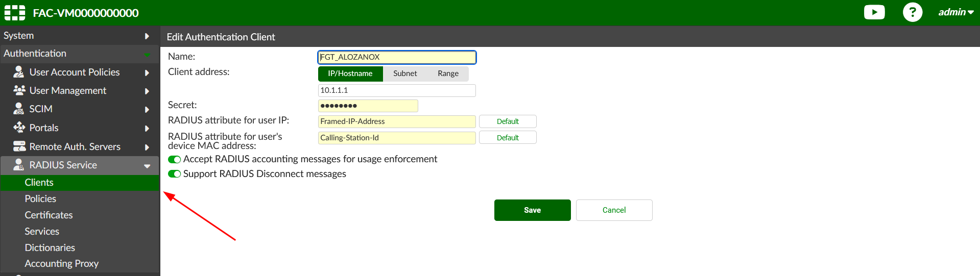Save the authentication client

(532, 210)
